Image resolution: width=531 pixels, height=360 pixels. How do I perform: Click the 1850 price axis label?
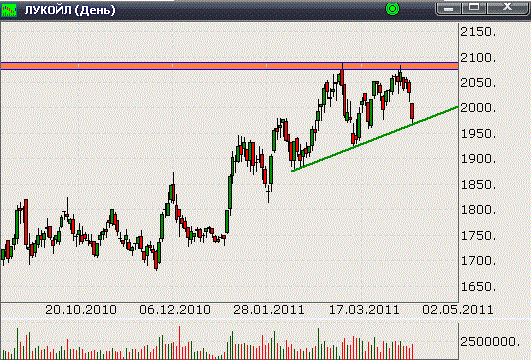pos(478,185)
